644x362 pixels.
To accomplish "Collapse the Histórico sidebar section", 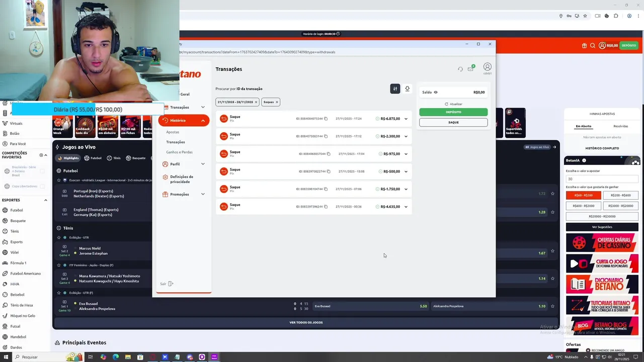I will click(203, 121).
